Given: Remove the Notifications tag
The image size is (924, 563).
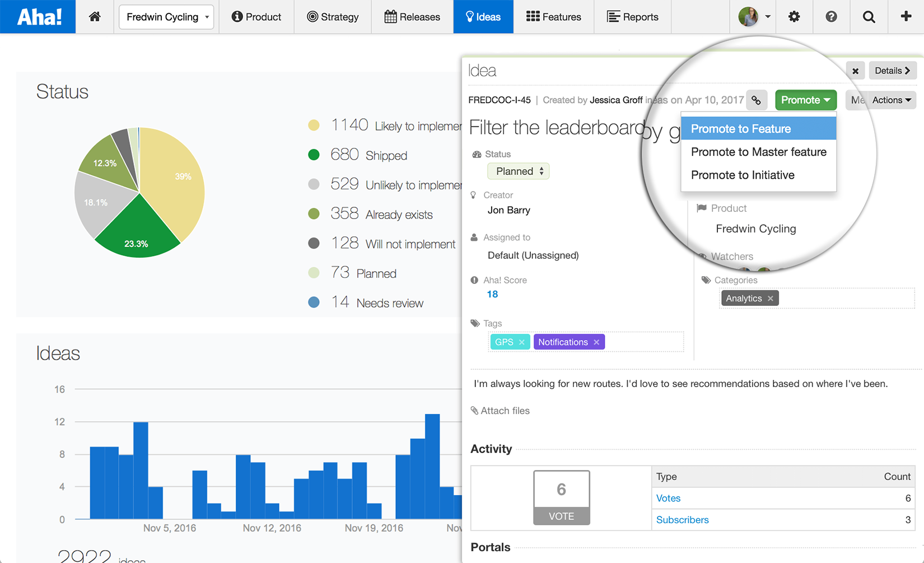Looking at the screenshot, I should click(x=596, y=342).
